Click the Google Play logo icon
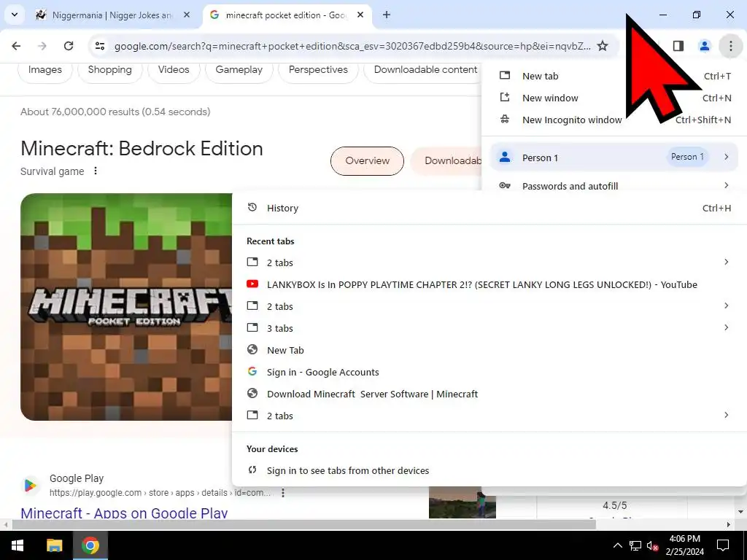The image size is (747, 560). [x=30, y=485]
